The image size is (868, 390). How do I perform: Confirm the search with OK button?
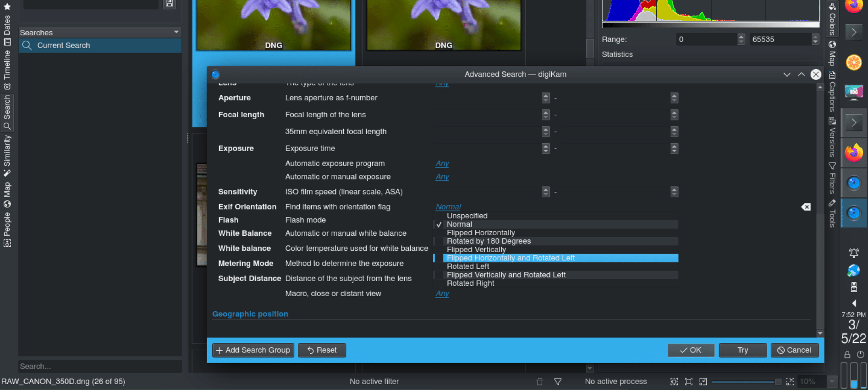point(691,350)
